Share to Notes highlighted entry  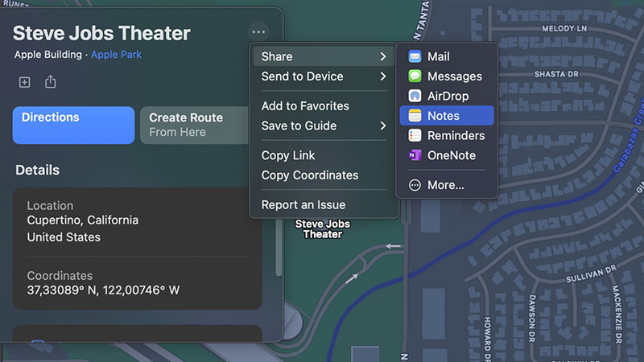(x=447, y=116)
